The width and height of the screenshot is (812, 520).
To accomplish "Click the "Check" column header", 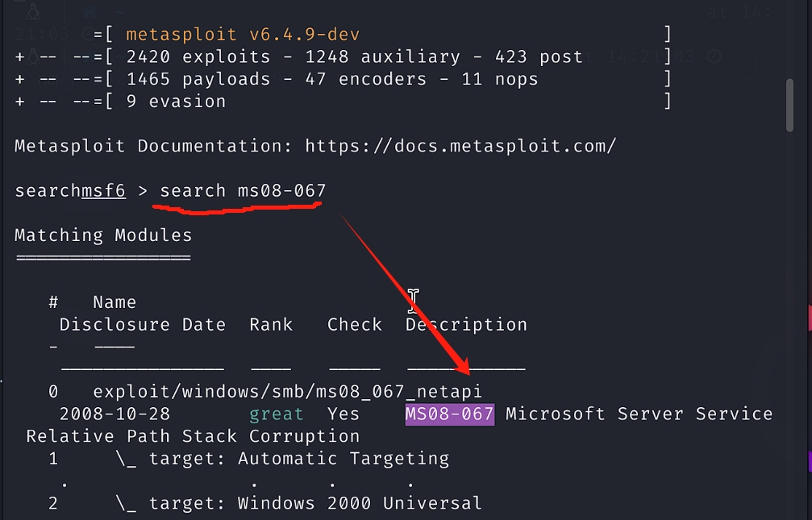I will [x=354, y=325].
